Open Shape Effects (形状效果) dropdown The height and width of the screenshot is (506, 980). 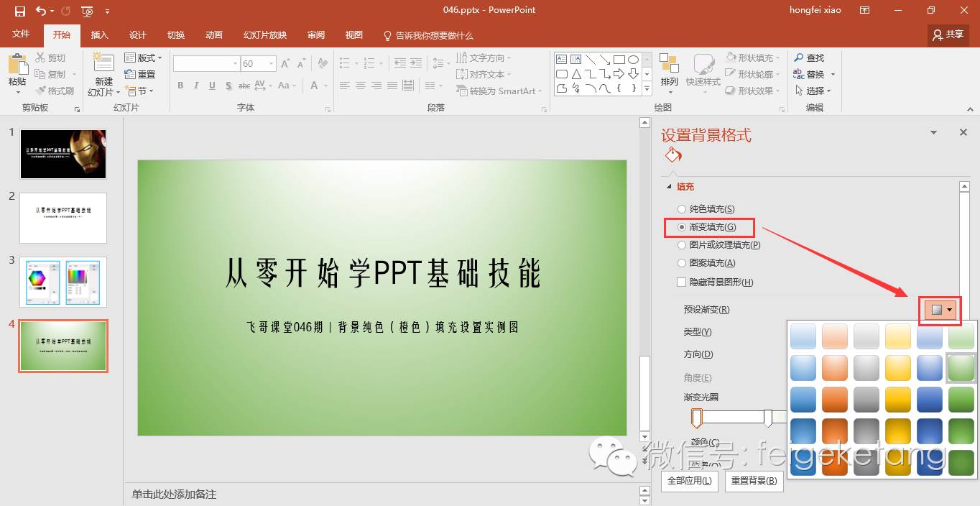pyautogui.click(x=752, y=91)
